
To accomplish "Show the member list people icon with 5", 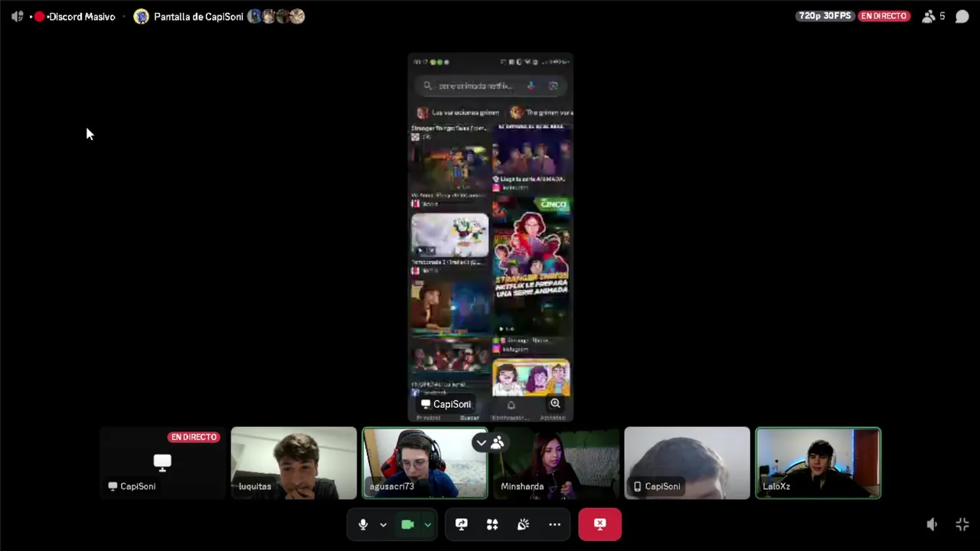I will [x=933, y=16].
